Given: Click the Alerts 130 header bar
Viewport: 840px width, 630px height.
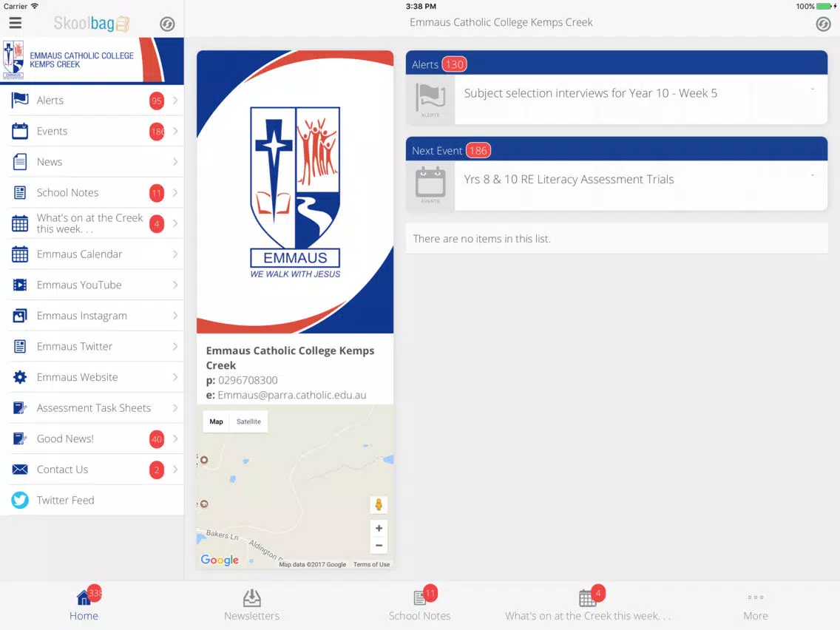Looking at the screenshot, I should 617,63.
